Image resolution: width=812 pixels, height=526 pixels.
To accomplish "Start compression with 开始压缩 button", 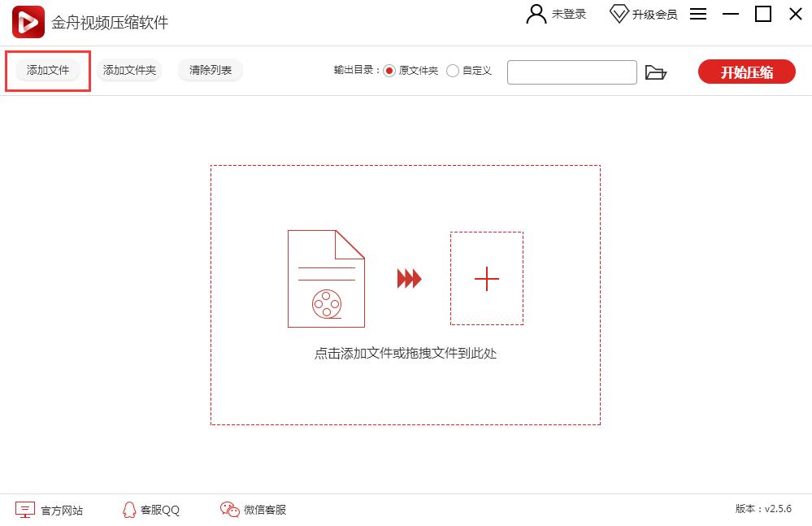I will [745, 72].
